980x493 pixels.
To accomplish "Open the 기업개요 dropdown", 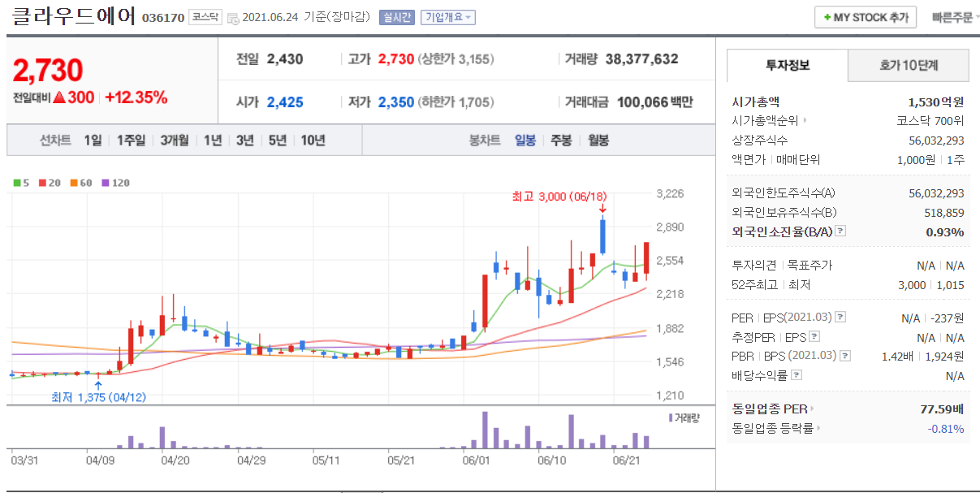I will coord(448,17).
